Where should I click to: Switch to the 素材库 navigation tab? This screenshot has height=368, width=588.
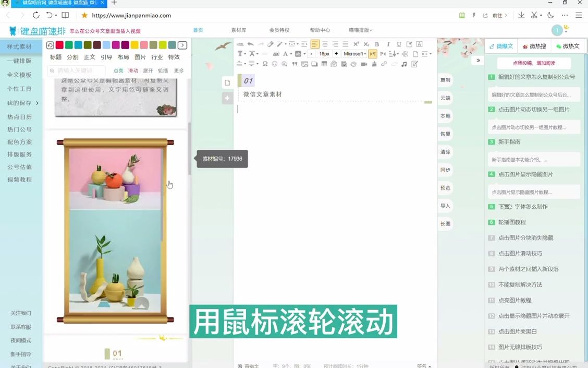239,30
